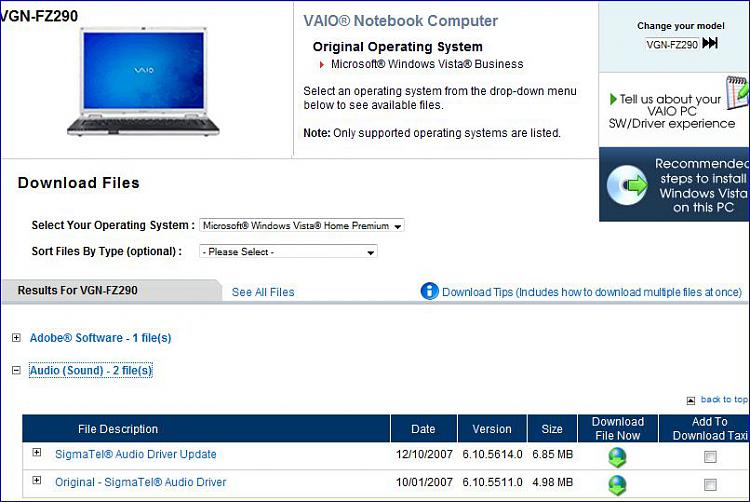This screenshot has width=750, height=502.
Task: Open Tell us about your VAIO PC experience
Action: coord(672,111)
